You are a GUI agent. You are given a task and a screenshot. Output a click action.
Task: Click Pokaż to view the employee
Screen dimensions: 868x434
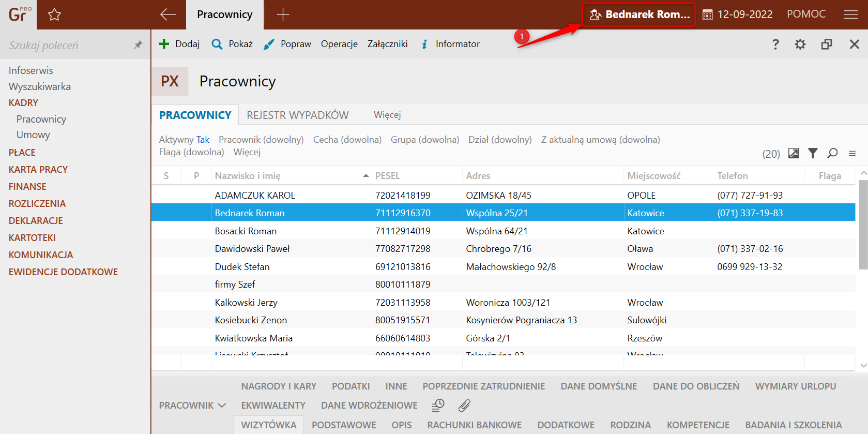pos(232,44)
